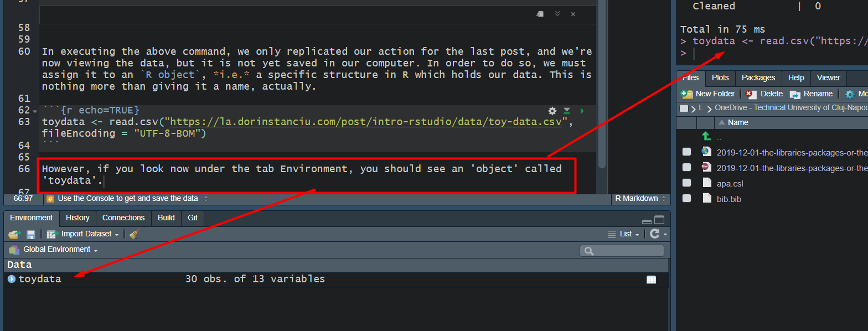The image size is (868, 331).
Task: Click the HTML file globe icon
Action: tap(706, 152)
